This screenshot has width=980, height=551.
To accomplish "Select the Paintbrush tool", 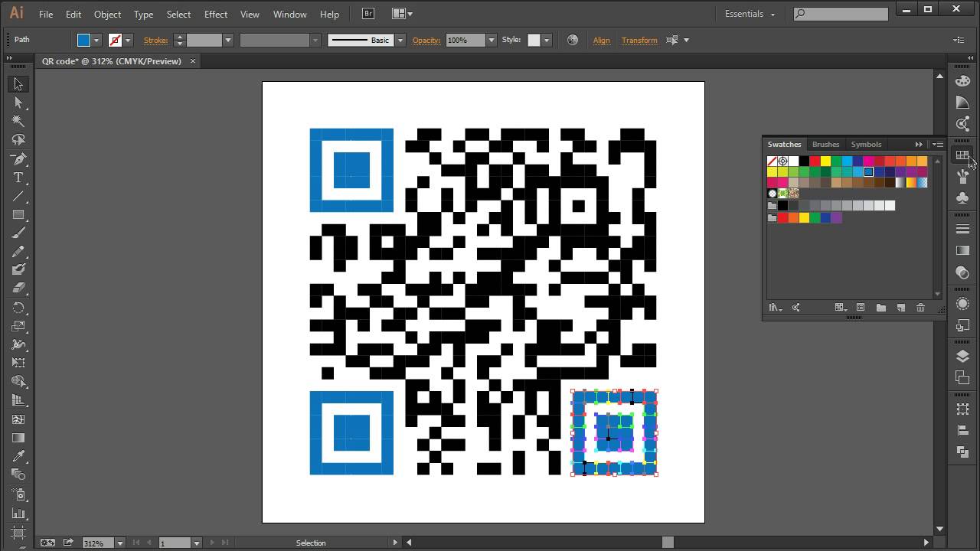I will click(18, 233).
